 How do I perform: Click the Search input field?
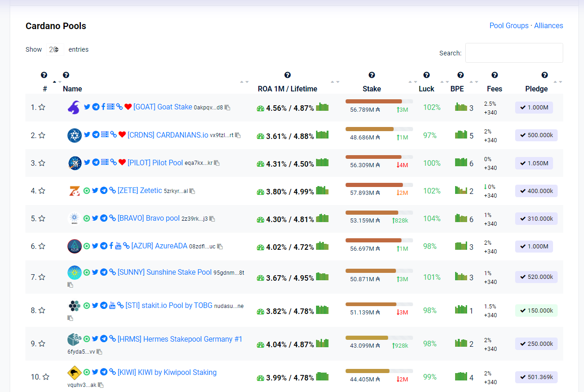(x=514, y=53)
